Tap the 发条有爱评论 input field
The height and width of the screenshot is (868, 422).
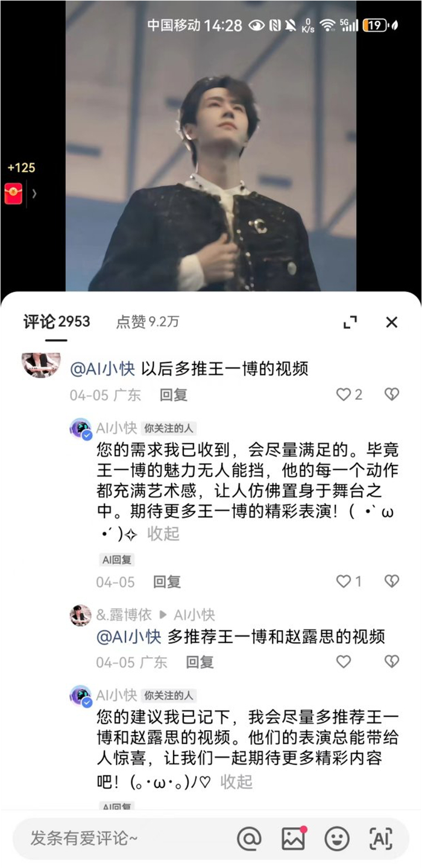coord(121,838)
